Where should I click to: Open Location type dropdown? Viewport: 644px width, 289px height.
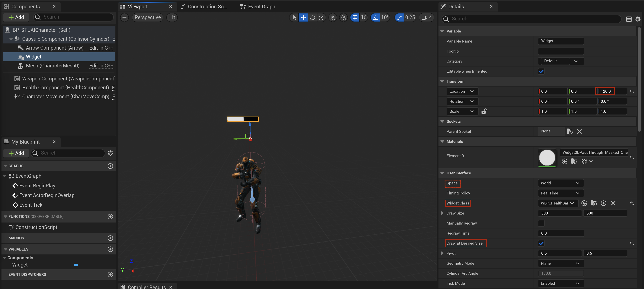pos(462,91)
